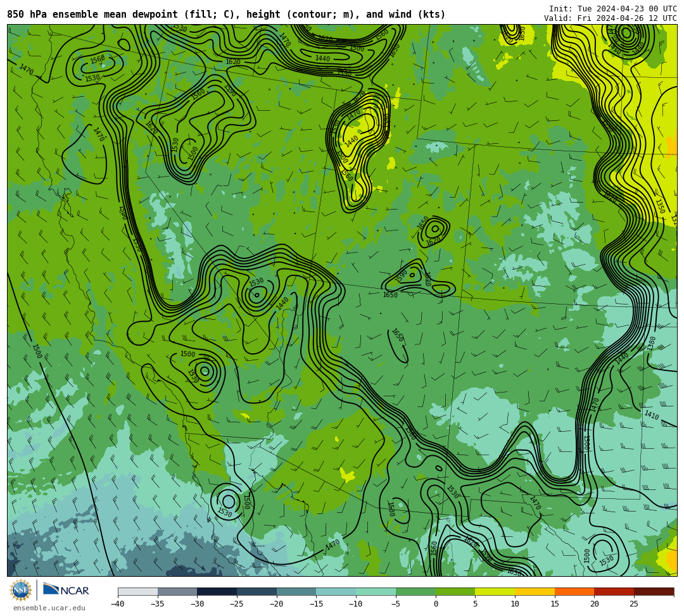Click the '−35' colorbar tick label

[158, 604]
